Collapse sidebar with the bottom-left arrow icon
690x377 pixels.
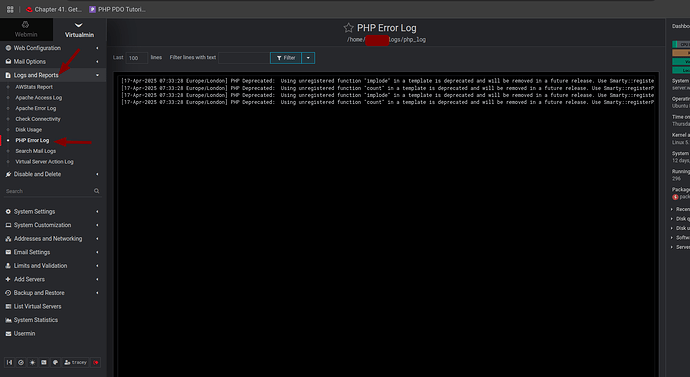pos(9,362)
